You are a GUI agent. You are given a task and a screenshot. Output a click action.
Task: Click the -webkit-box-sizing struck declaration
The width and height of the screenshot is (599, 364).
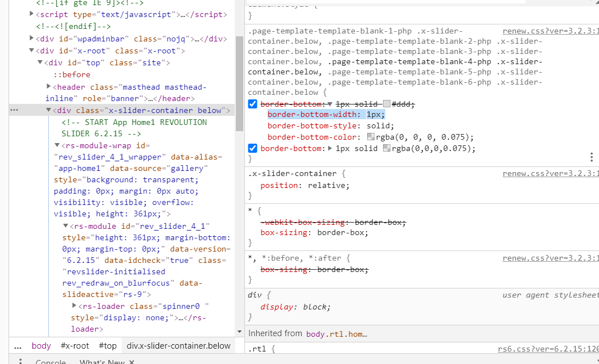point(333,222)
